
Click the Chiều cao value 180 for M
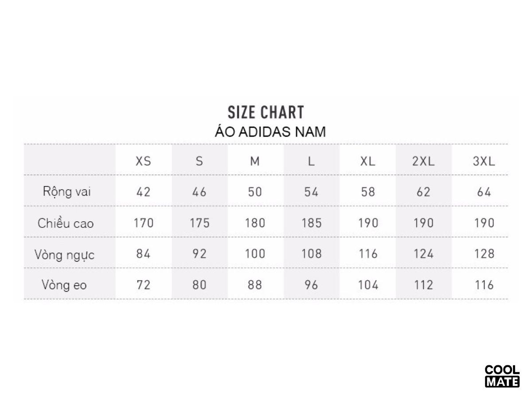pyautogui.click(x=255, y=223)
